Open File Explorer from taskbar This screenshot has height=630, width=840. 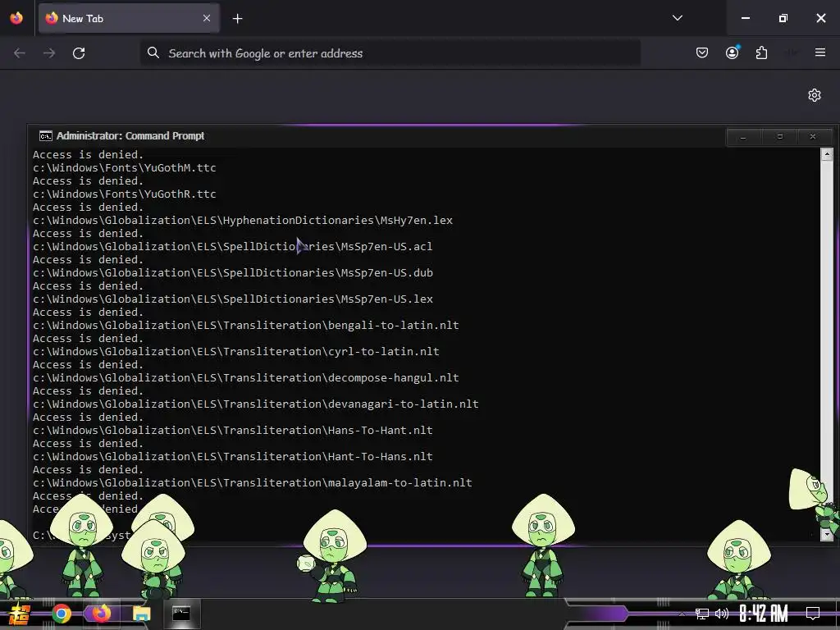tap(141, 614)
